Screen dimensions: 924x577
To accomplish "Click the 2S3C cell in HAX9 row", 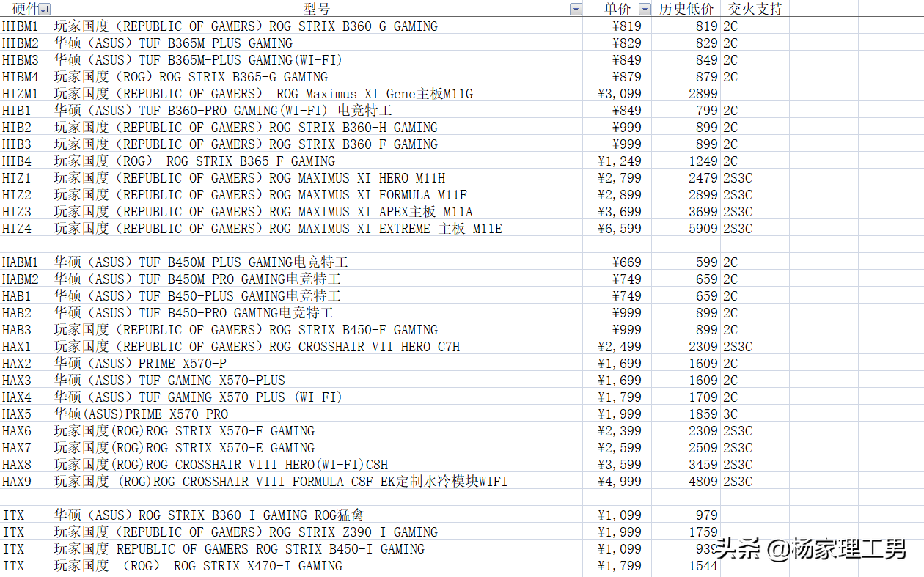I will [x=755, y=482].
